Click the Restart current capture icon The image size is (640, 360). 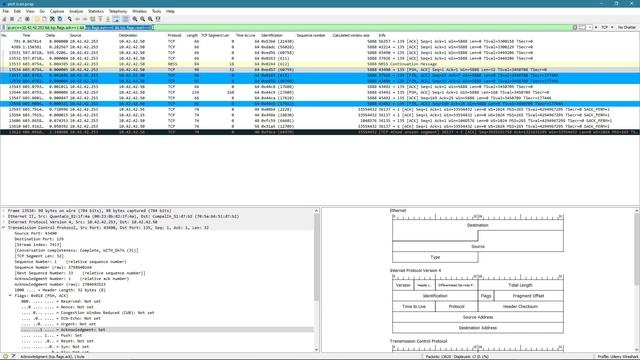point(19,19)
